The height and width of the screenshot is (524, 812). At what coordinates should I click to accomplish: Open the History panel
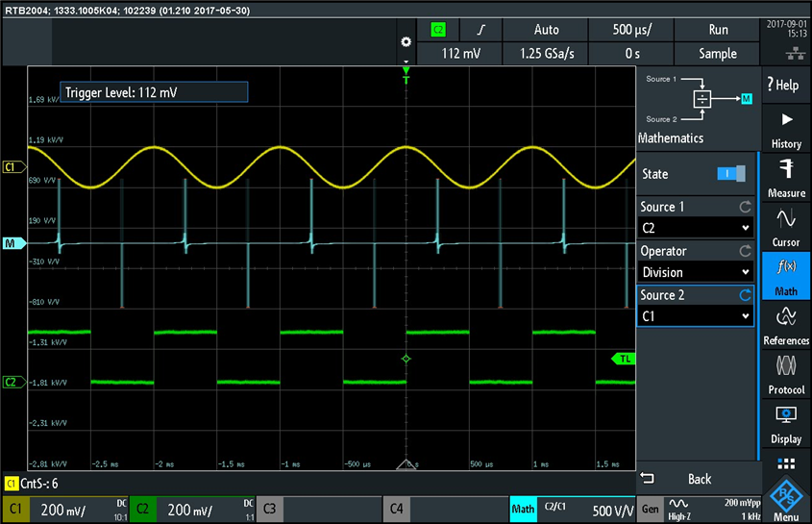pyautogui.click(x=785, y=129)
